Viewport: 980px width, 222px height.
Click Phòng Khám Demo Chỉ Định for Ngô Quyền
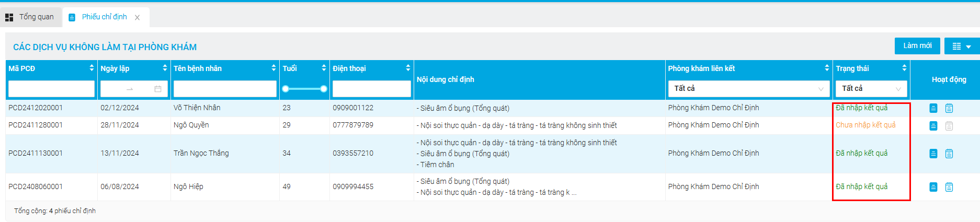713,125
